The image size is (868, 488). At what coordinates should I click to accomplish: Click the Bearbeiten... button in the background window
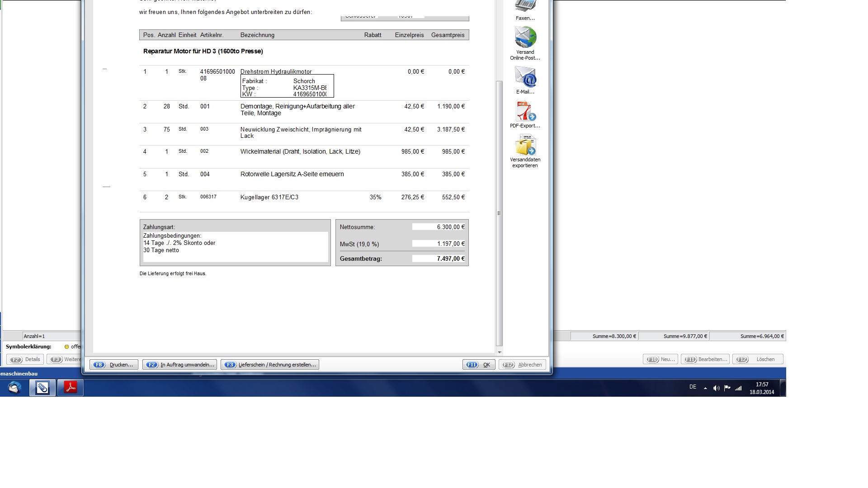click(705, 360)
